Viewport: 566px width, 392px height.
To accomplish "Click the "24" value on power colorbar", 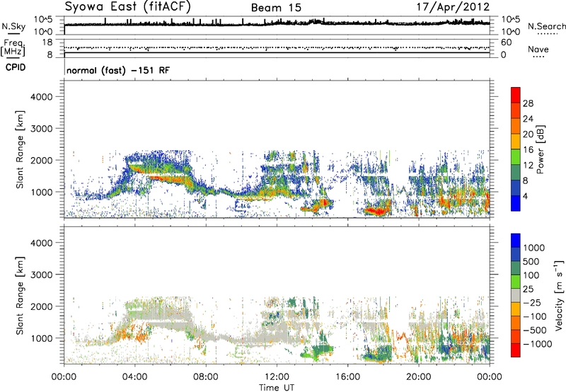I will tap(528, 119).
